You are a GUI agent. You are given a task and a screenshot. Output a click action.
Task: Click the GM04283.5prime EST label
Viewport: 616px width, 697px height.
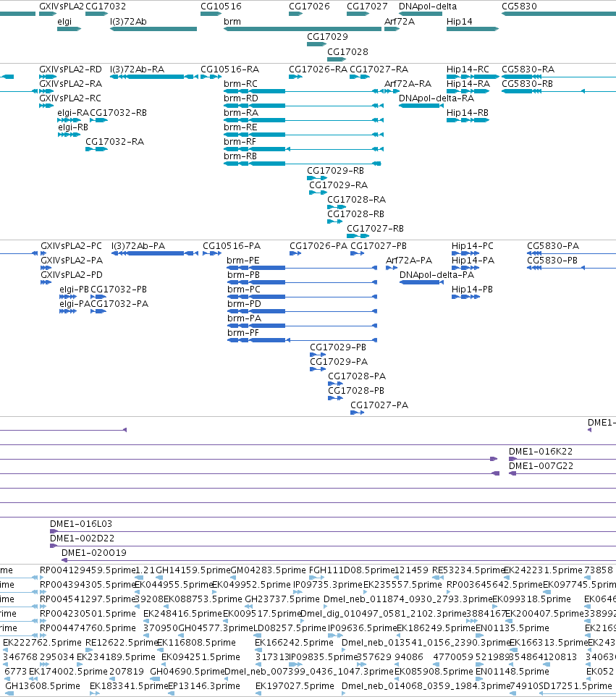(269, 570)
